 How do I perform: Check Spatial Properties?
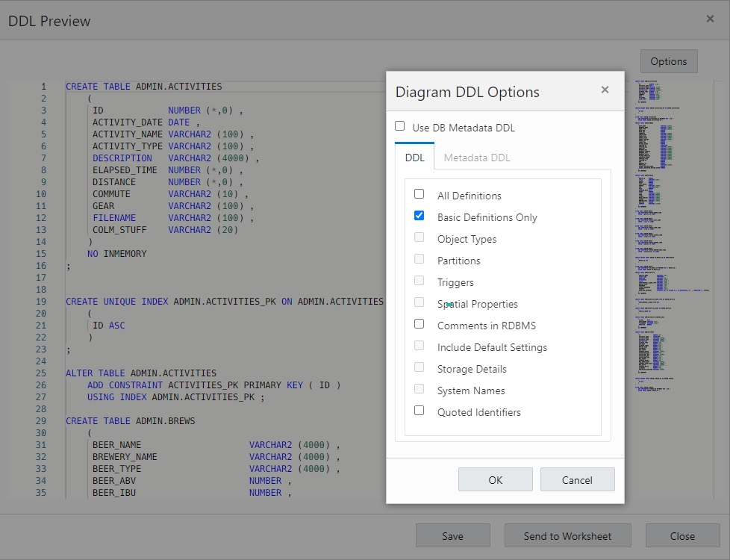coord(419,303)
